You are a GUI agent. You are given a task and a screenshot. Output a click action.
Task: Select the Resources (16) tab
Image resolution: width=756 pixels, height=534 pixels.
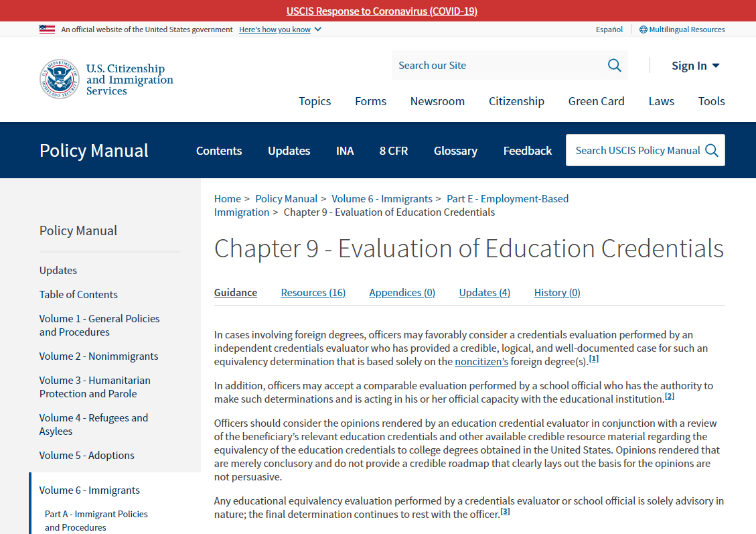pyautogui.click(x=313, y=293)
